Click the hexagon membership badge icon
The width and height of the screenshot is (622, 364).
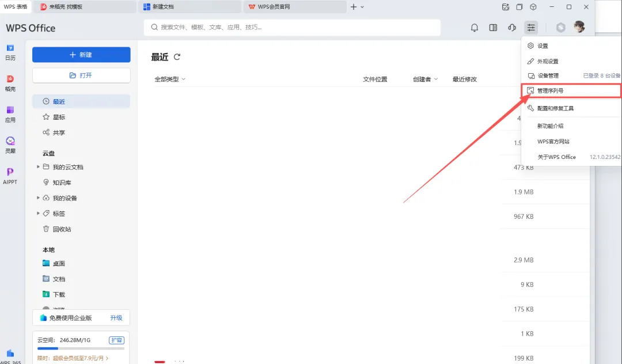click(x=560, y=28)
